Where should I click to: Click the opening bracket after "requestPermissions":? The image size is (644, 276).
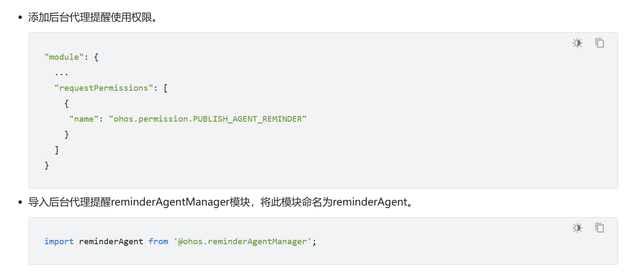(165, 88)
